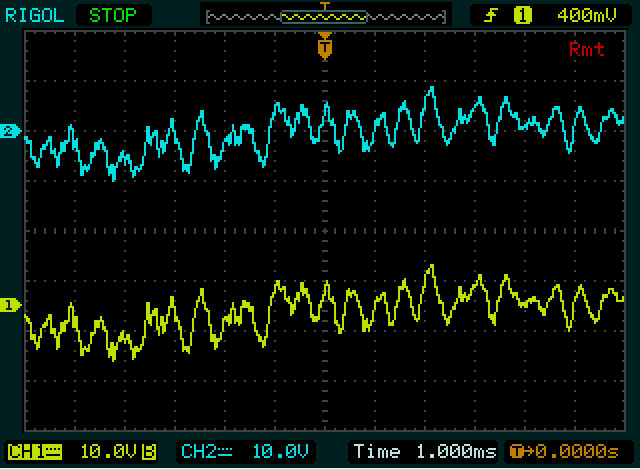Click the cyan CH2 coupling label
The image size is (640, 469).
(x=207, y=452)
